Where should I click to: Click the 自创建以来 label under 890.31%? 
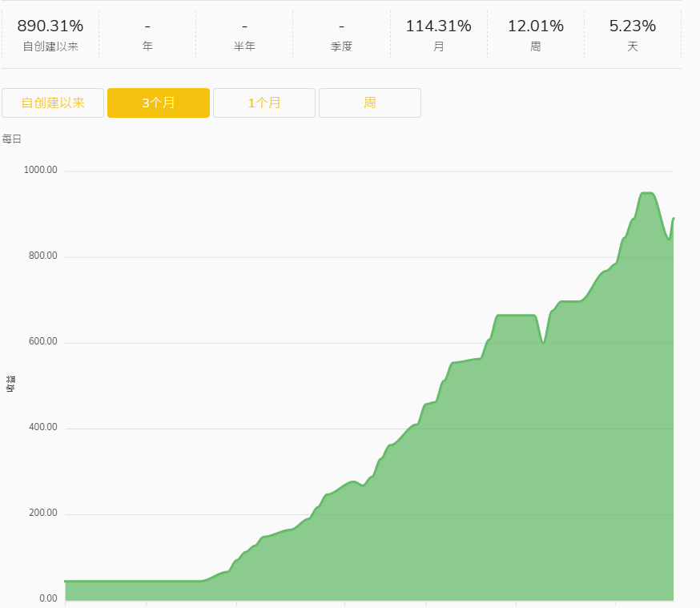pyautogui.click(x=50, y=46)
